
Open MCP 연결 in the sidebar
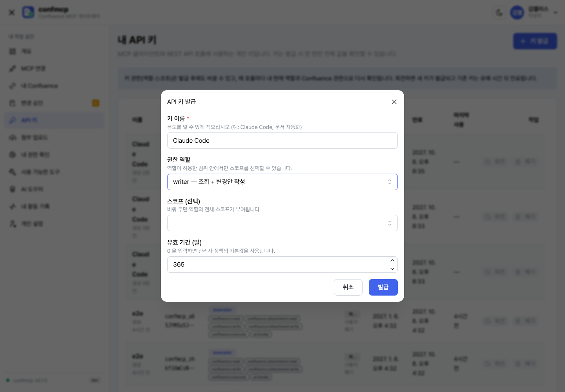54,69
